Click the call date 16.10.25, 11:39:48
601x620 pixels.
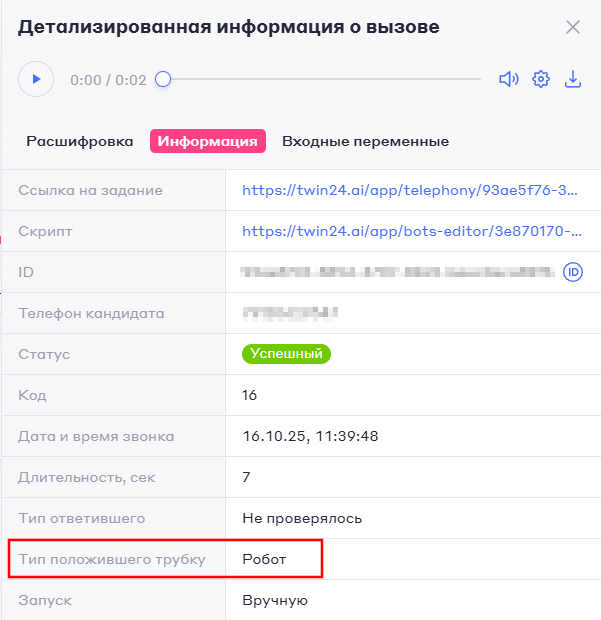click(310, 436)
